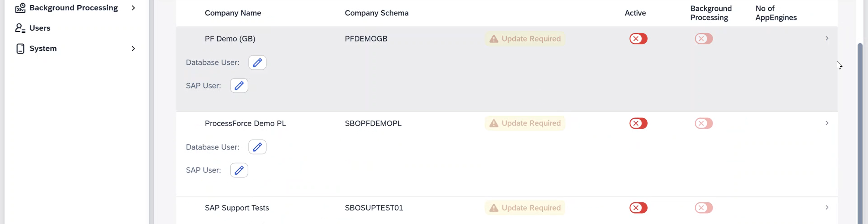868x224 pixels.
Task: Click the edit pencil for PF Demo (GB) SAP User
Action: (x=238, y=86)
